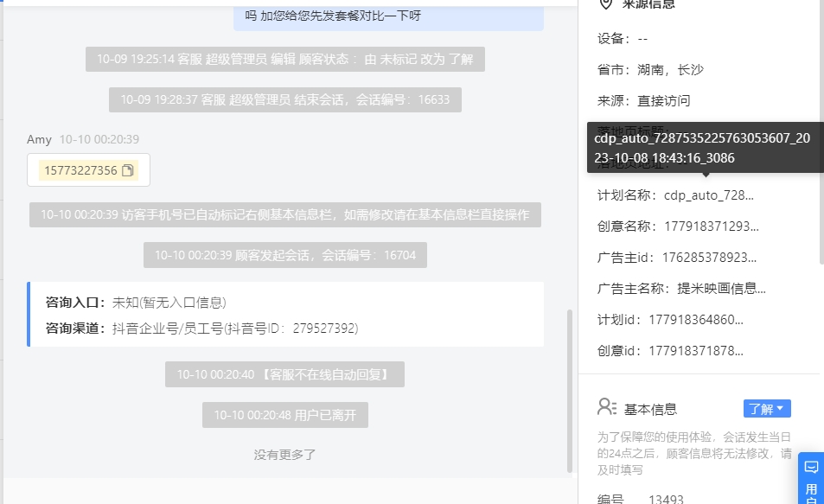The width and height of the screenshot is (824, 504).
Task: Click the 省市 湖南, 长沙 entry
Action: [x=650, y=69]
